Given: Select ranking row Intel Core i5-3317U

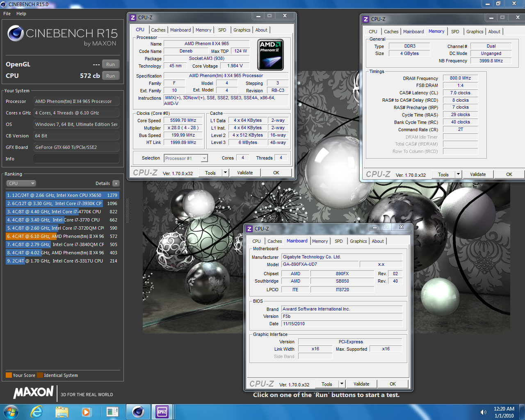Looking at the screenshot, I should point(62,261).
